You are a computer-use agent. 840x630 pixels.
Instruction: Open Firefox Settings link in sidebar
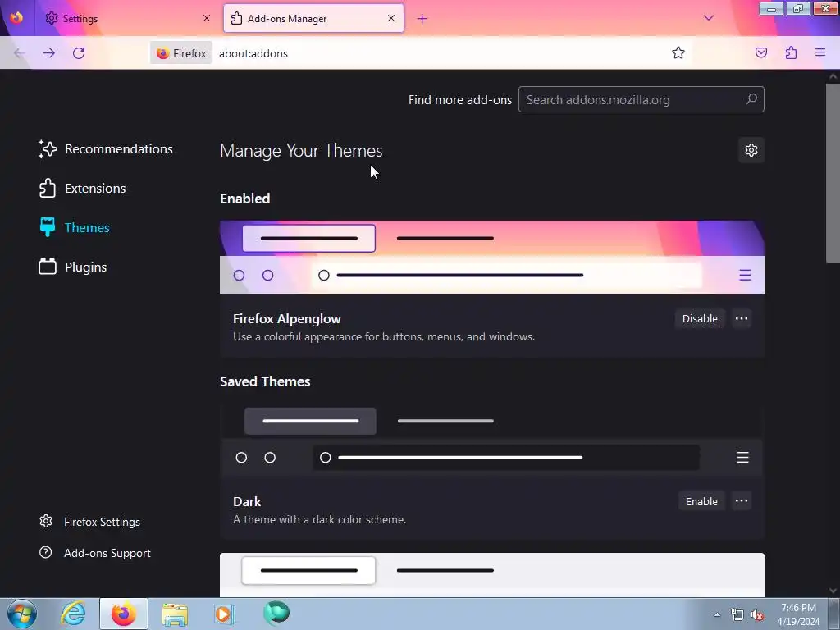[x=90, y=522]
